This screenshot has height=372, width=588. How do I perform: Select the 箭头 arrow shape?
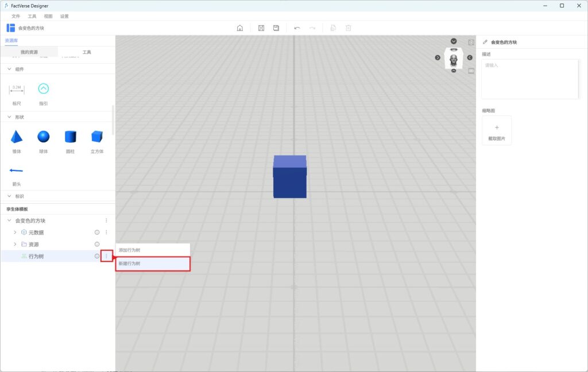[17, 170]
